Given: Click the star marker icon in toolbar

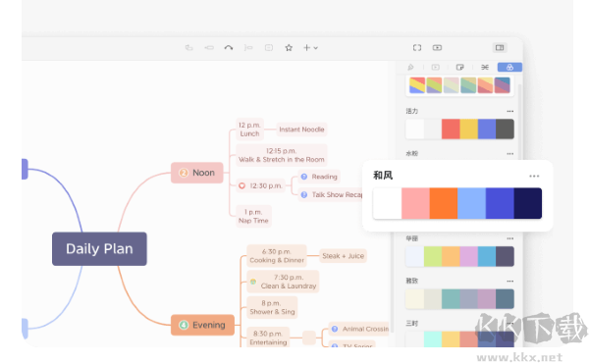Looking at the screenshot, I should [289, 48].
